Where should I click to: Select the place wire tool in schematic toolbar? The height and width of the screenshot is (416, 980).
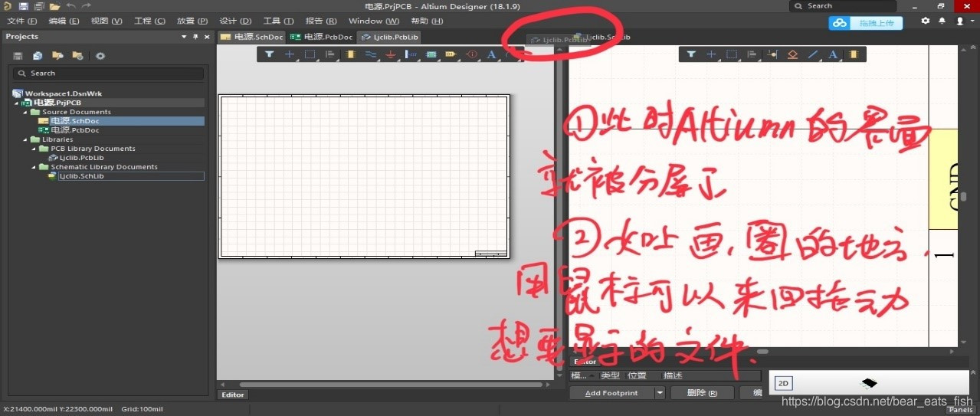370,54
